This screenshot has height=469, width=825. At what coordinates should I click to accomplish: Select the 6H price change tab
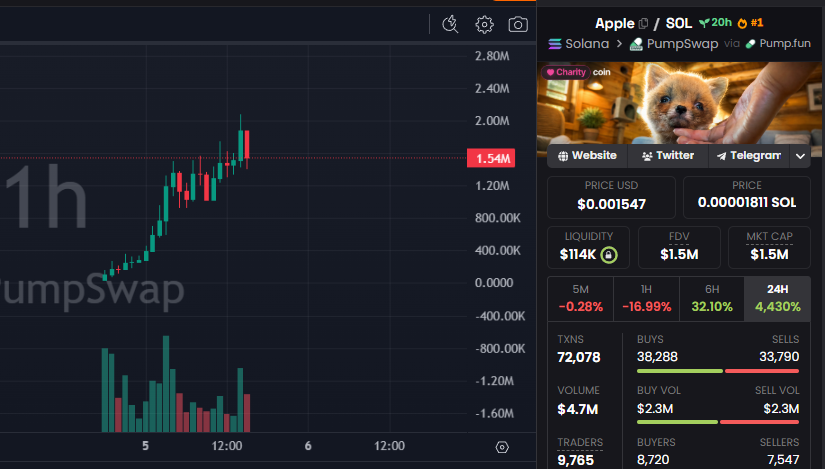click(712, 298)
